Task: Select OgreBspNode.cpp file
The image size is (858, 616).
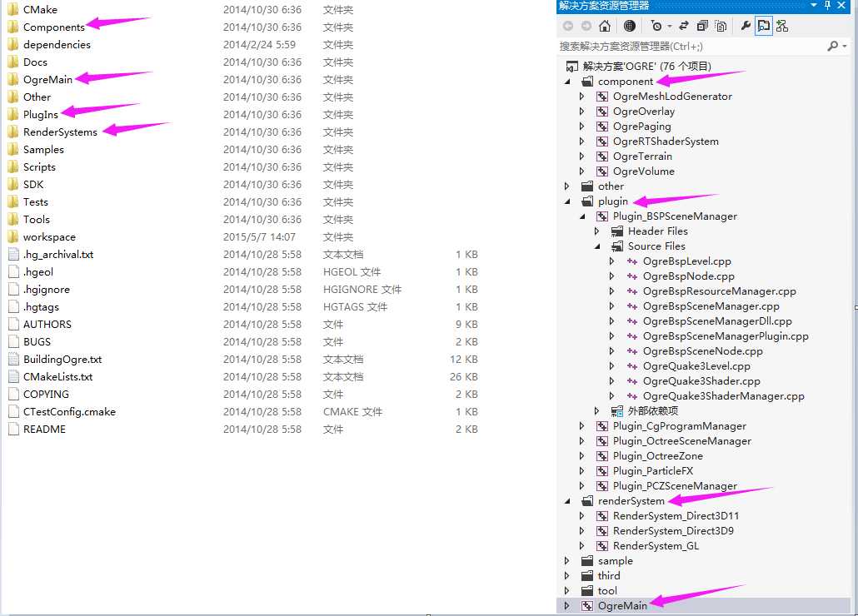Action: 688,276
